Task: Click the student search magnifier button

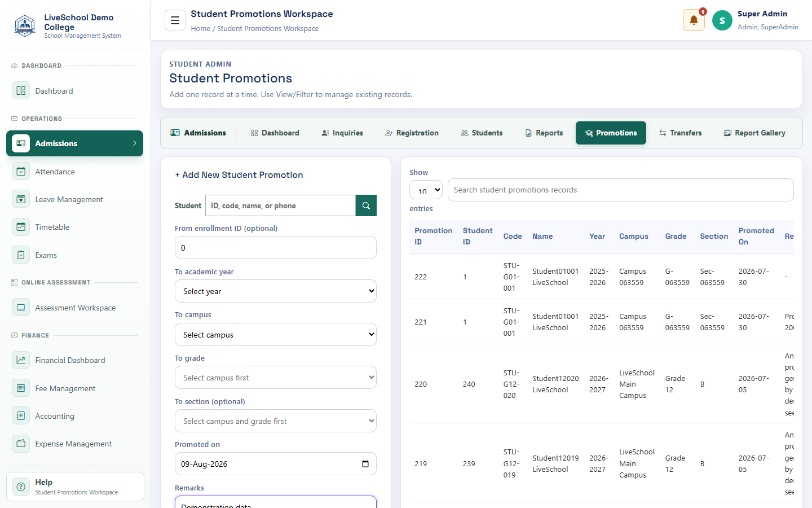Action: tap(366, 205)
